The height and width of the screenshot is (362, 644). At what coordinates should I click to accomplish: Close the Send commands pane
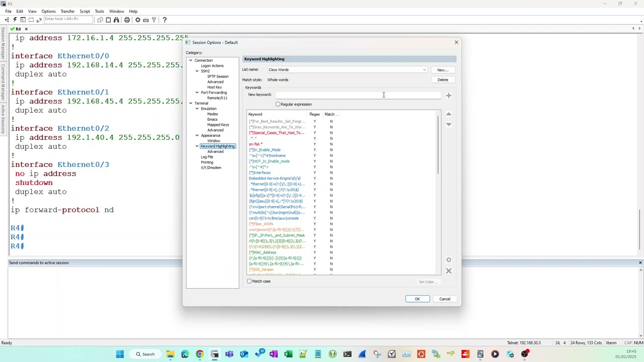(640, 262)
